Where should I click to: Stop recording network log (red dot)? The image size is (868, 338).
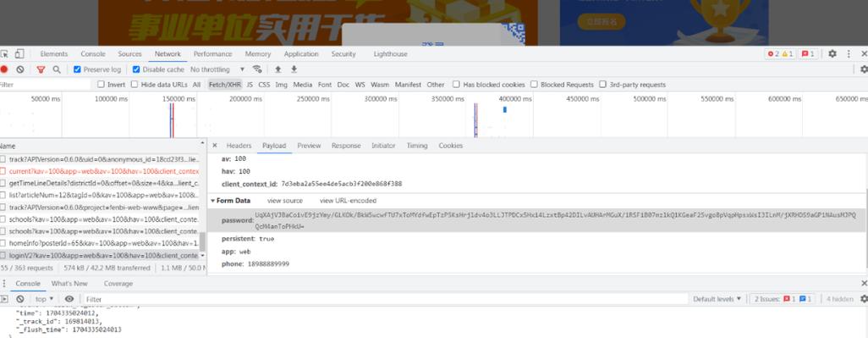4,69
